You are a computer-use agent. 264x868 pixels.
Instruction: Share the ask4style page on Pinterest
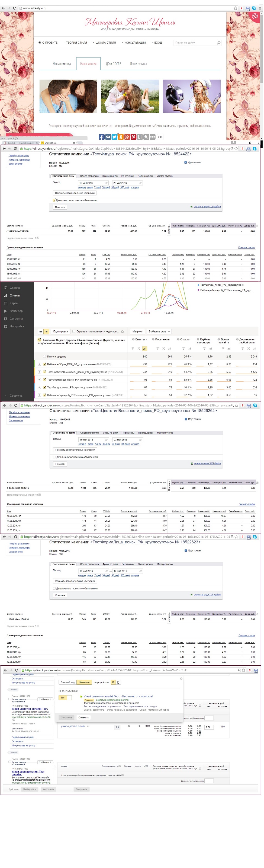click(133, 137)
